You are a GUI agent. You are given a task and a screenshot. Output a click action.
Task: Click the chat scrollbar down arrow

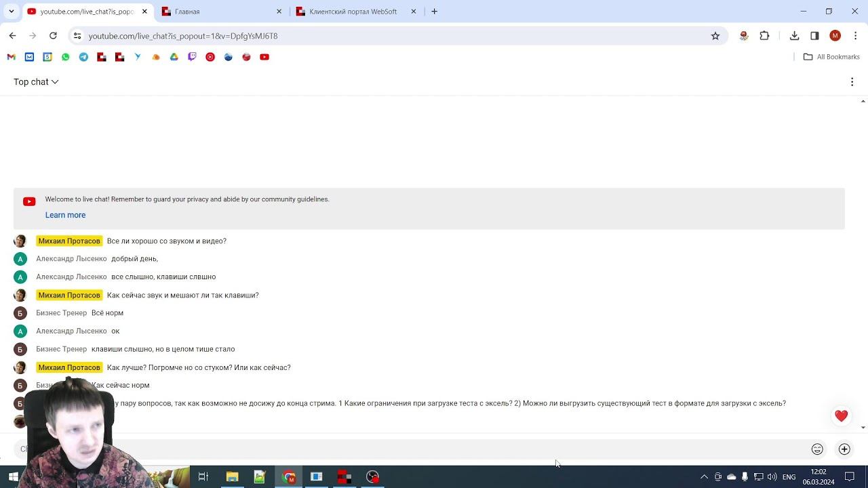pos(863,428)
